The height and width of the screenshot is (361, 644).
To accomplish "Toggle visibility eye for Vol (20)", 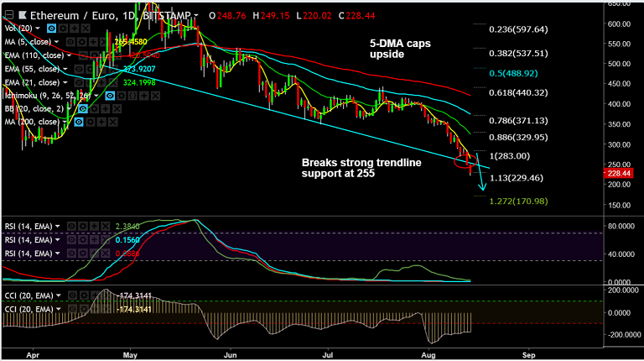I will click(51, 29).
